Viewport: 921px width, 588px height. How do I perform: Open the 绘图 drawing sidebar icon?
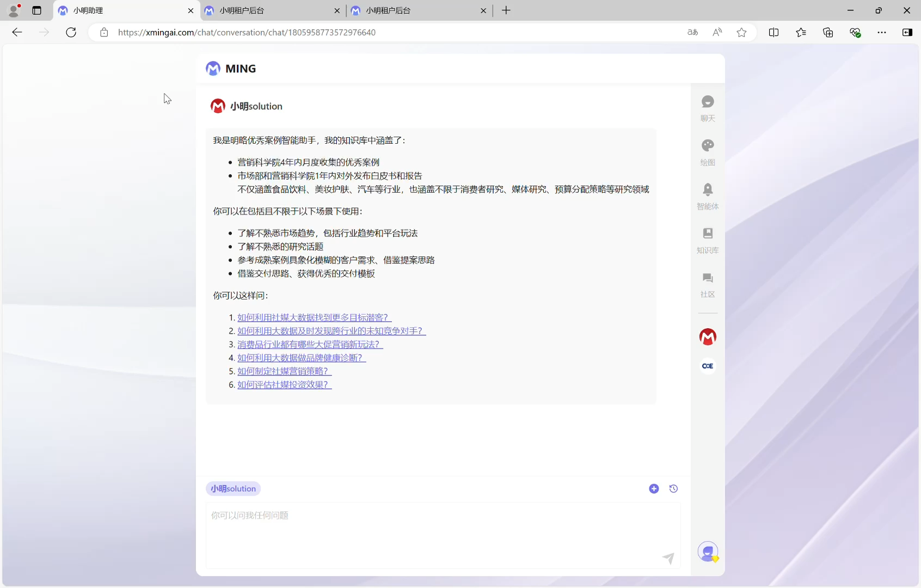tap(708, 152)
